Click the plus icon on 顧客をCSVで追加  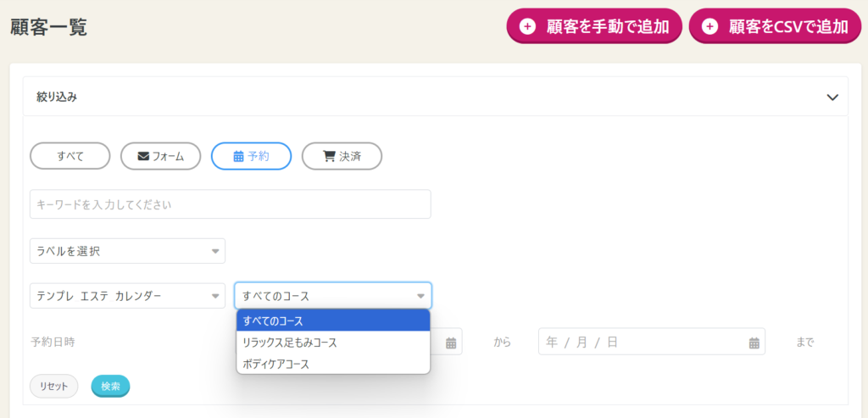[x=709, y=26]
